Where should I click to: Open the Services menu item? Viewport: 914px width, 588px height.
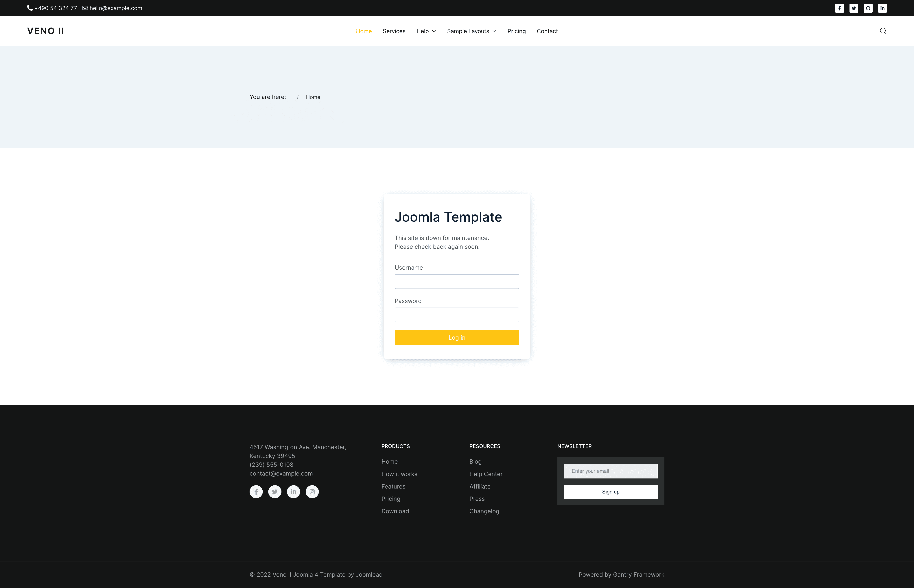(x=394, y=31)
